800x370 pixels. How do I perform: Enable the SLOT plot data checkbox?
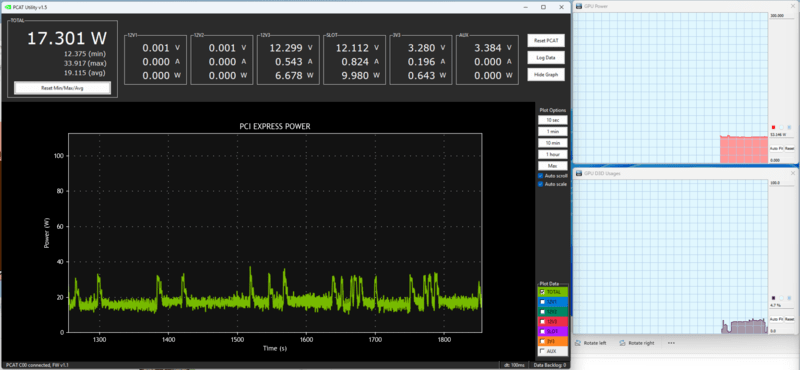click(x=542, y=331)
